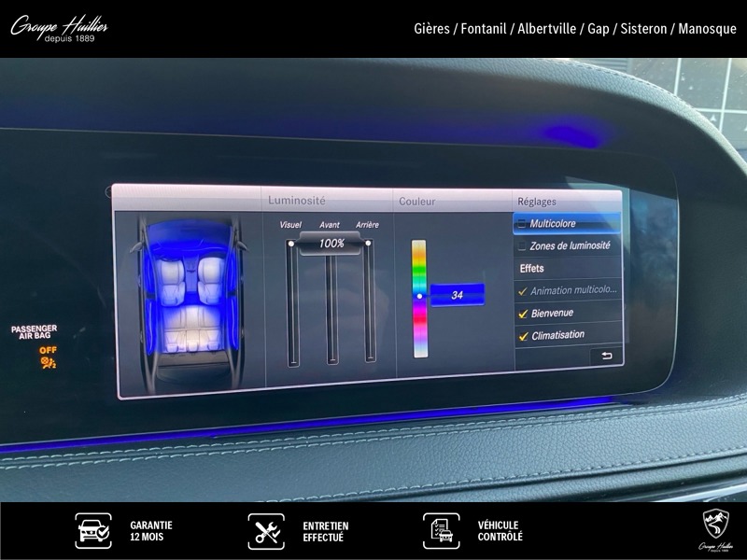The image size is (747, 560).
Task: Click the Véhicule contrôlé checklist icon
Action: coord(442,531)
